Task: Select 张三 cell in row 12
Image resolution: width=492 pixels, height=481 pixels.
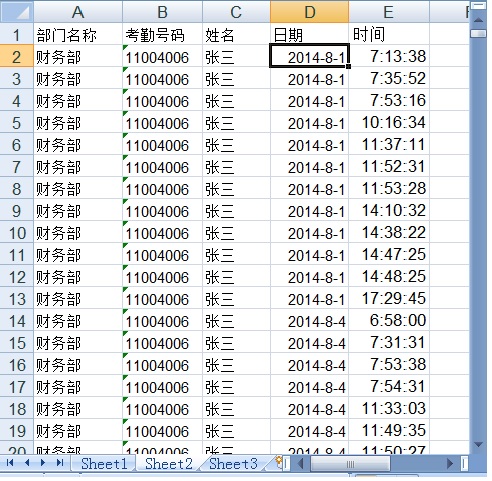Action: coord(236,276)
